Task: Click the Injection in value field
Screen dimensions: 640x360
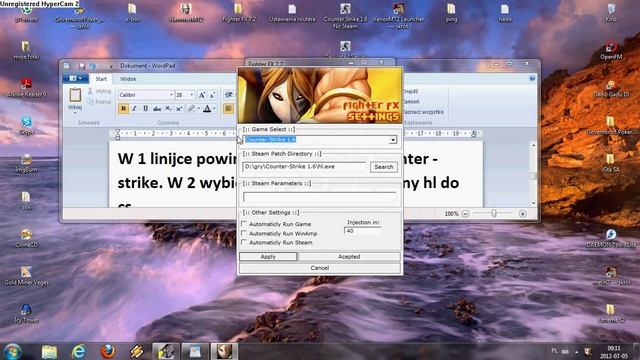Action: click(x=363, y=231)
